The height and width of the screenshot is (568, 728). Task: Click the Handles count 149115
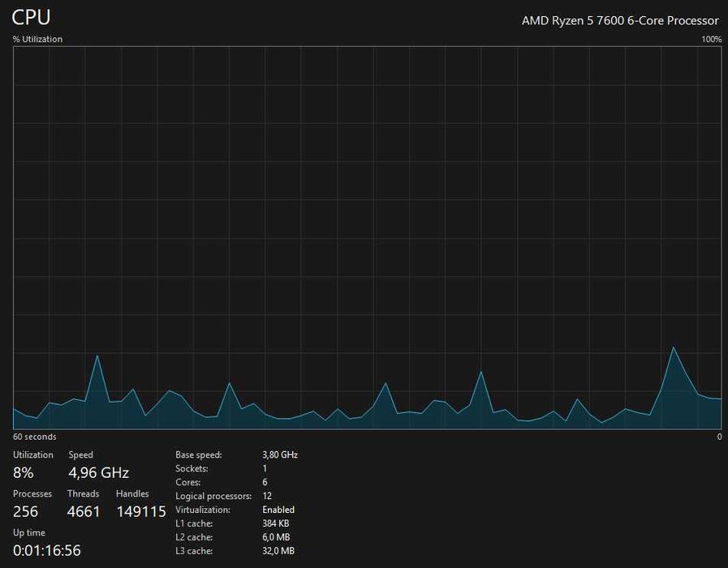(141, 511)
